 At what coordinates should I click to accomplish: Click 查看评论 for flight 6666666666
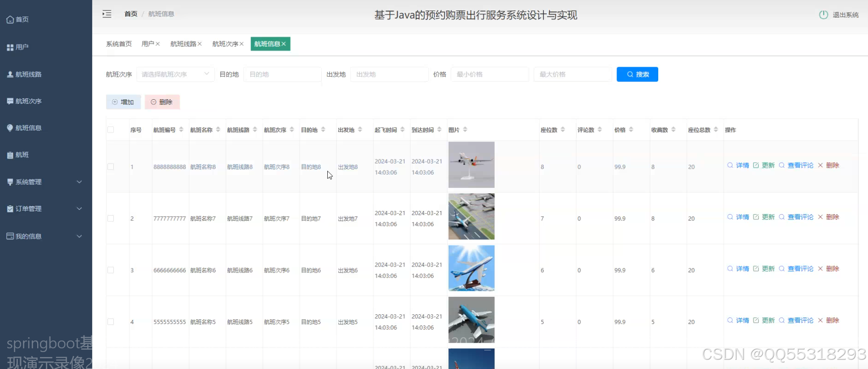[796, 269]
